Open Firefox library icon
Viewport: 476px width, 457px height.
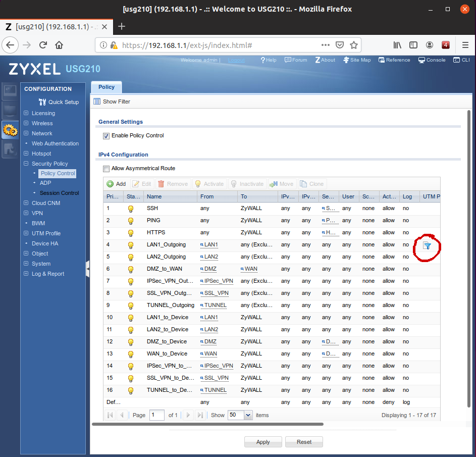tap(397, 45)
